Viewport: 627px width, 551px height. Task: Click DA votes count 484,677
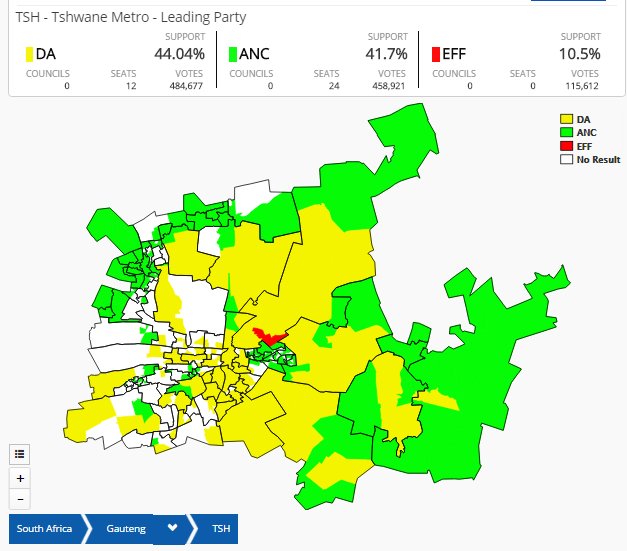click(x=186, y=86)
